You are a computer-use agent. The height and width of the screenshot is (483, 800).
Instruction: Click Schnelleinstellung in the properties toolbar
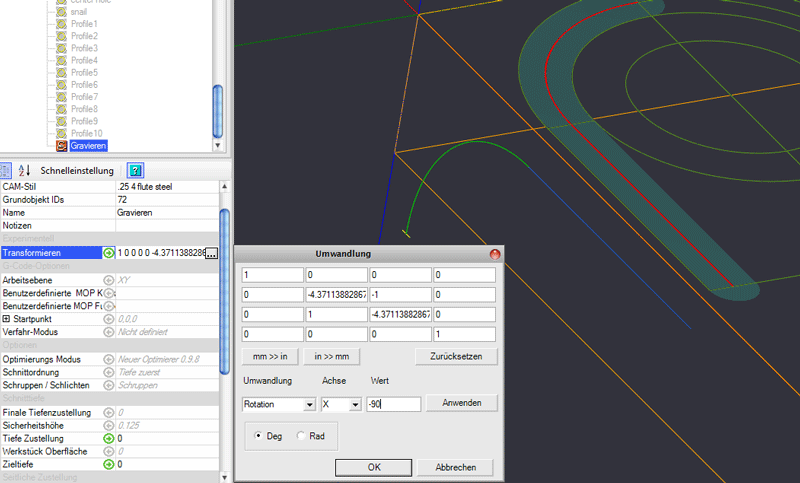click(77, 171)
